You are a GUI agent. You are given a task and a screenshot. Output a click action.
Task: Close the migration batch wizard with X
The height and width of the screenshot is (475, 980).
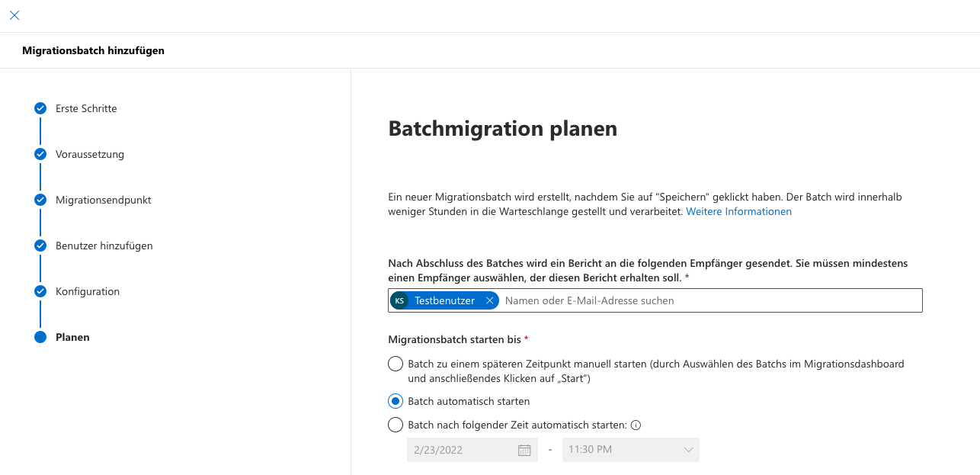pos(14,15)
